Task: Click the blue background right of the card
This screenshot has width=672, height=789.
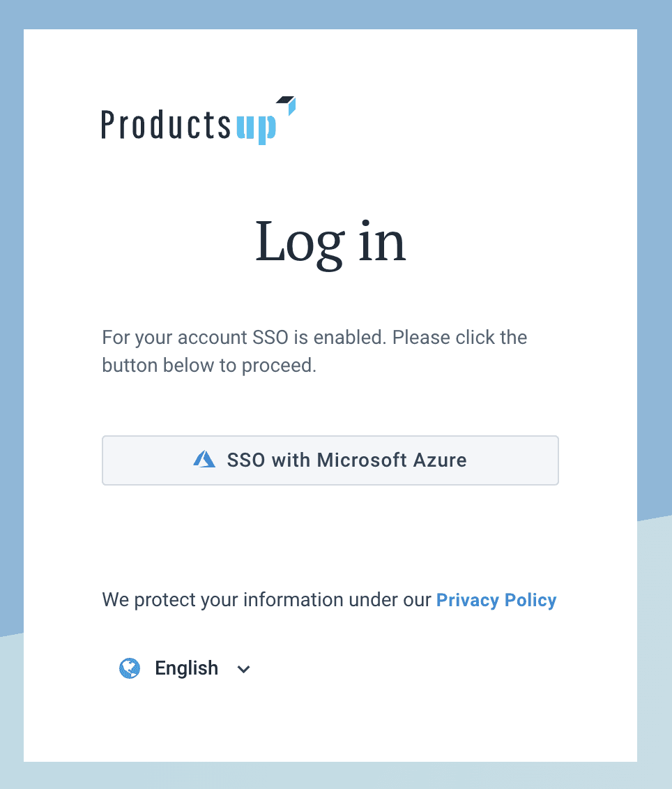Action: coord(655,279)
